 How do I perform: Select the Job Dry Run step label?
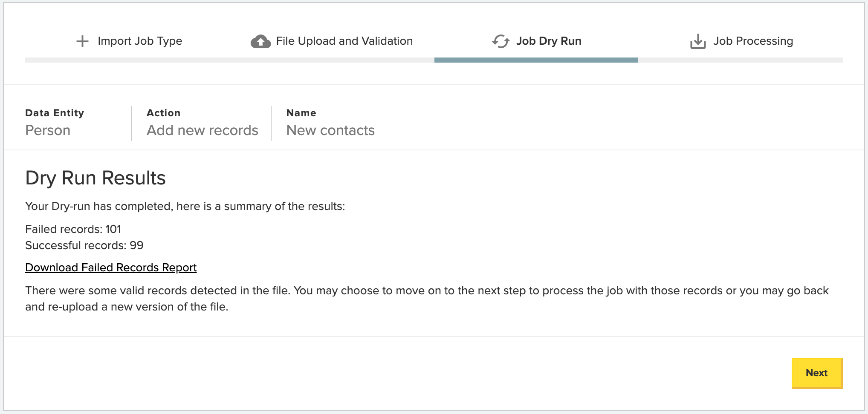(x=549, y=41)
